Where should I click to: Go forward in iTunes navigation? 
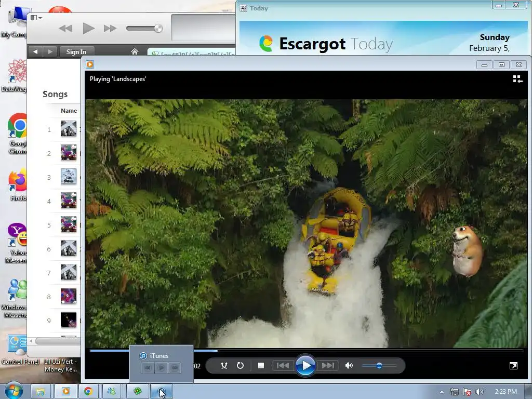[x=50, y=51]
